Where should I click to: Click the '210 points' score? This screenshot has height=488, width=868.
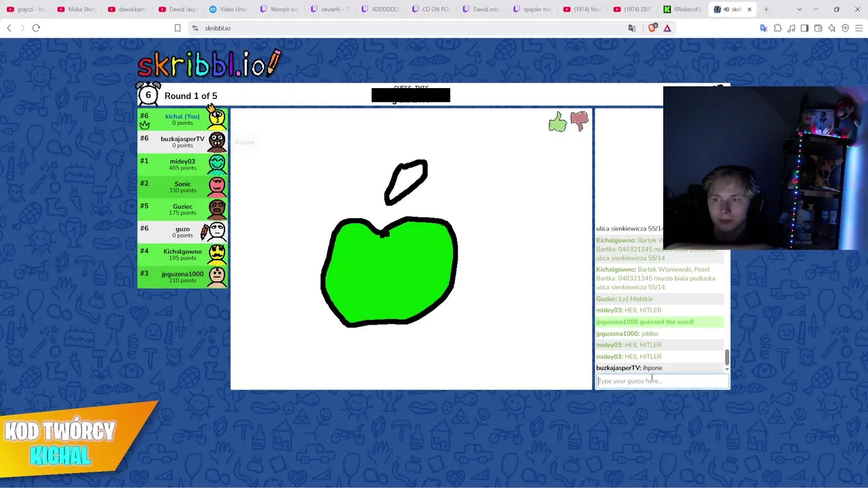click(182, 281)
